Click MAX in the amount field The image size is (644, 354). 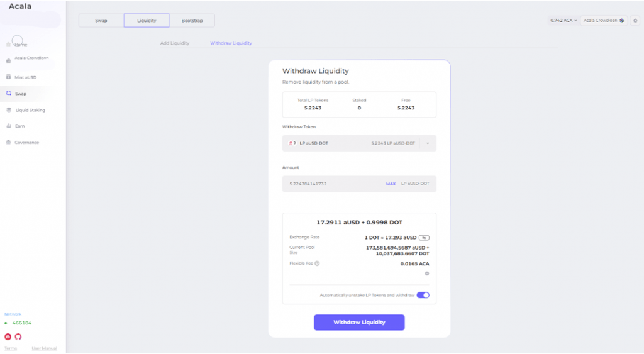click(x=391, y=184)
